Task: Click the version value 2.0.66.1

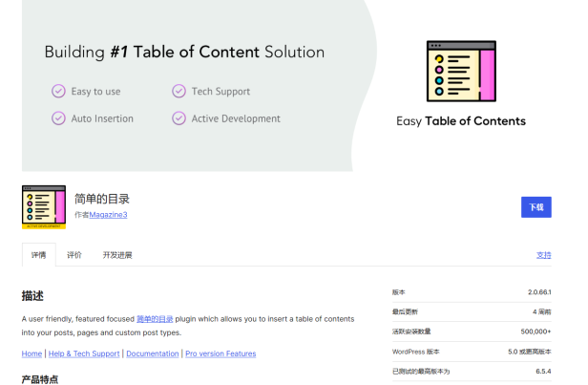Action: click(x=539, y=292)
